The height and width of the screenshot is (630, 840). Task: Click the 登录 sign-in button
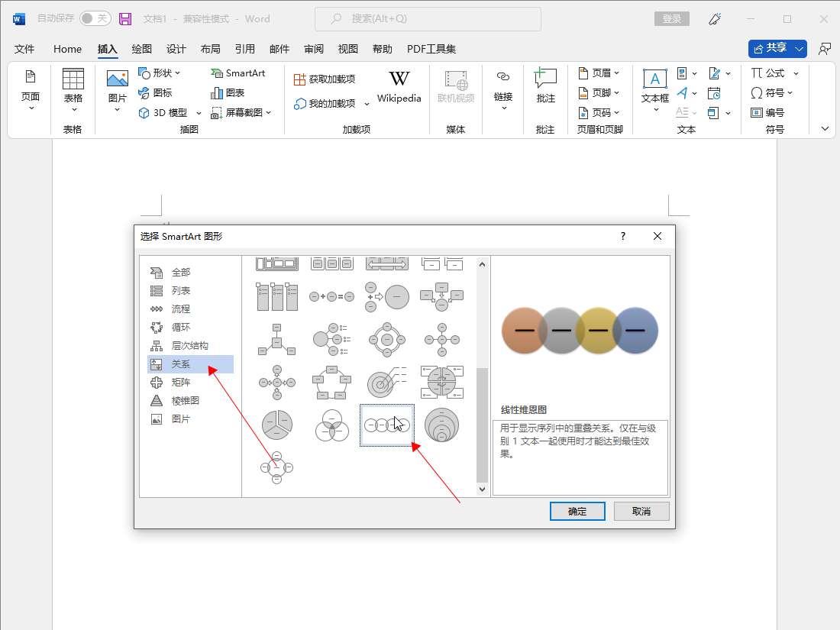[x=672, y=19]
